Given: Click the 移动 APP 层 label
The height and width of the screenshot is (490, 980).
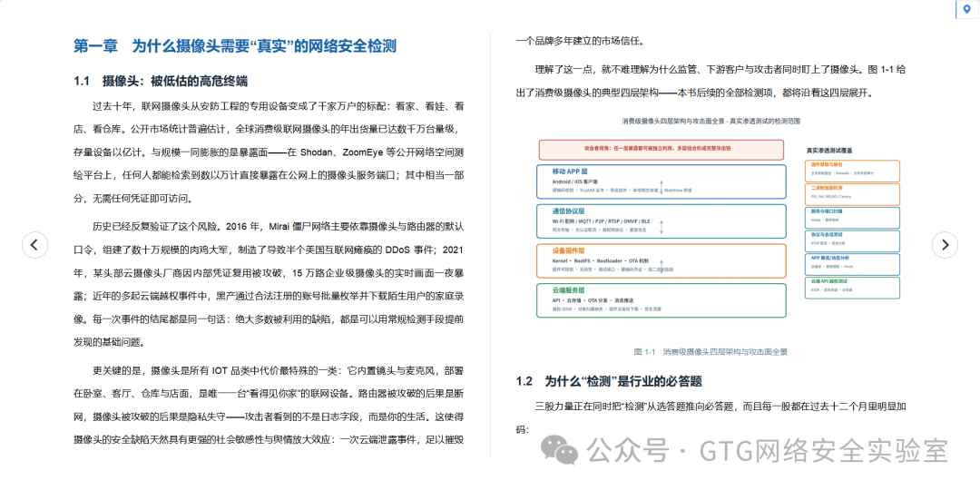Looking at the screenshot, I should click(x=569, y=171).
